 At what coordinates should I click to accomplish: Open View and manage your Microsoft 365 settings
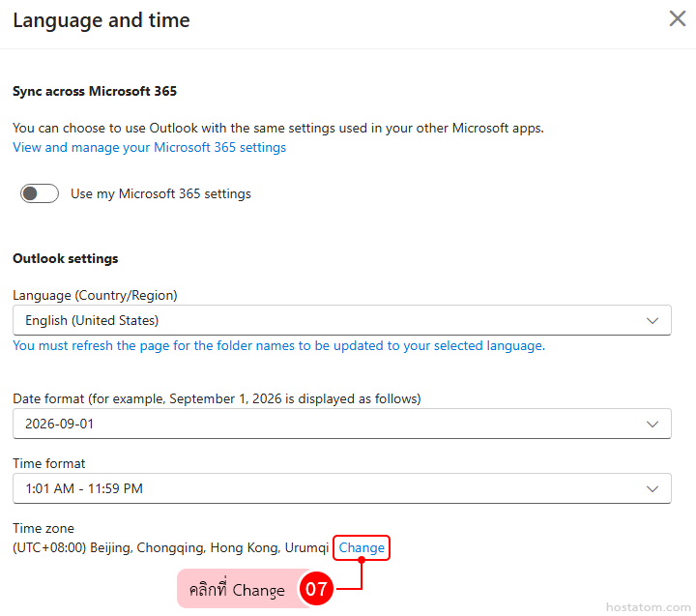click(149, 147)
